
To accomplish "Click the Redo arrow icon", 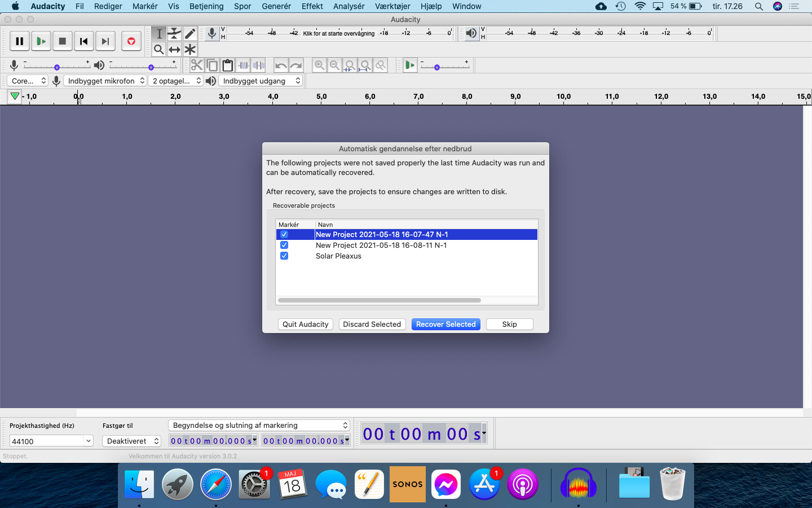I will click(296, 65).
